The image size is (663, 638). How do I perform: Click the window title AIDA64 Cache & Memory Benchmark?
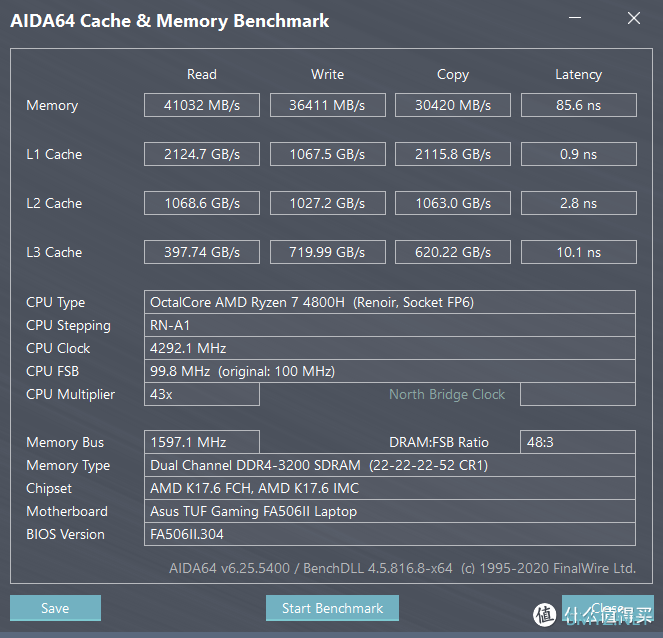click(170, 21)
